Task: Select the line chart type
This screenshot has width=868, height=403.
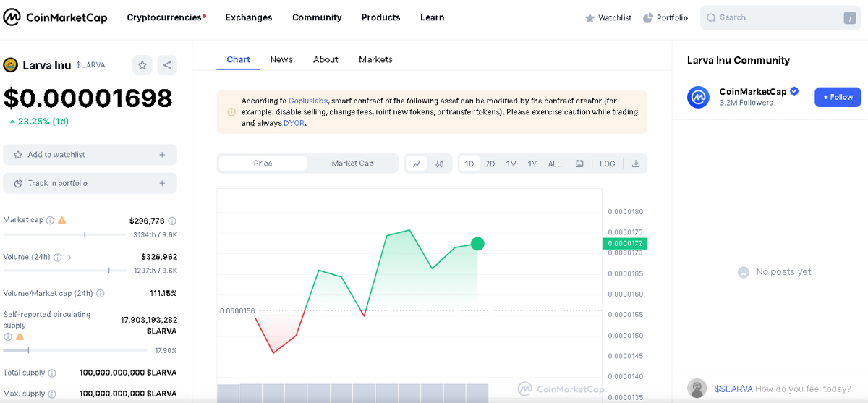Action: 417,164
